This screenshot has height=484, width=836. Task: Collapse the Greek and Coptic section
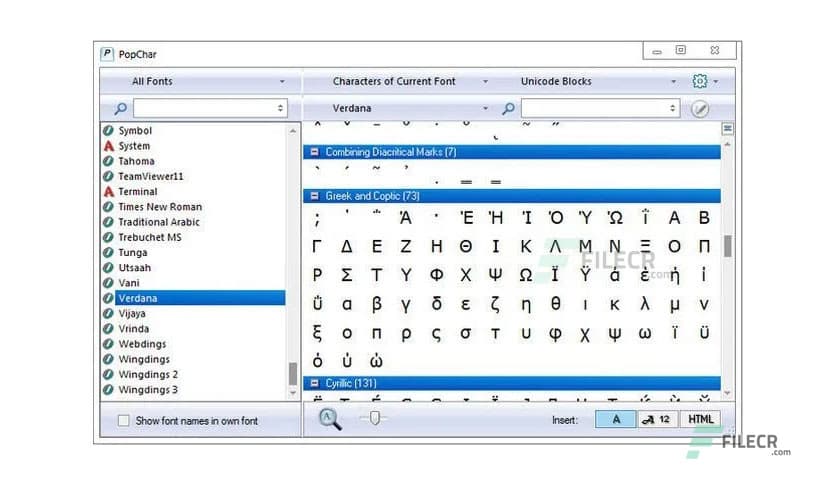315,196
